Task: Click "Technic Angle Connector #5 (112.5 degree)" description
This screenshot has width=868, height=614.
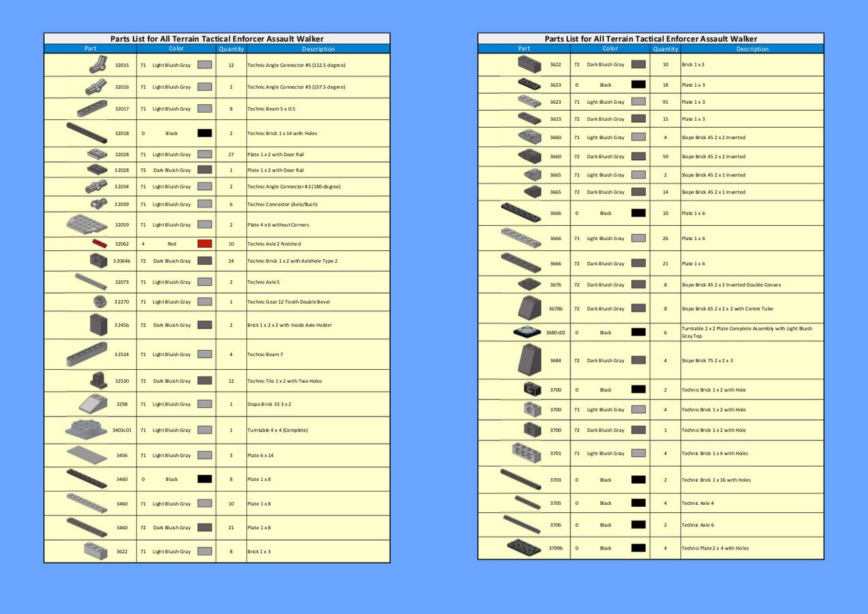Action: [297, 65]
